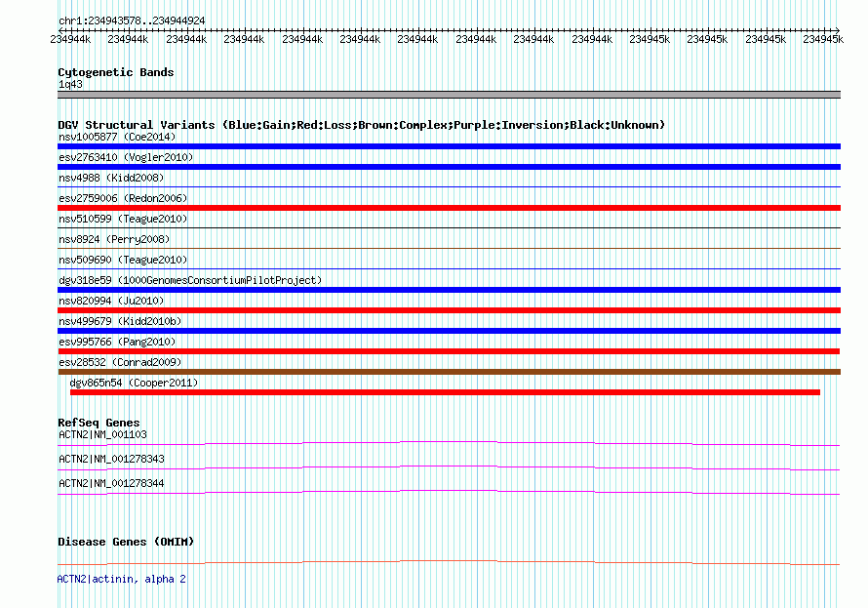Click the red bar for nsv820994
Screen dimensions: 868x608
[x=449, y=310]
